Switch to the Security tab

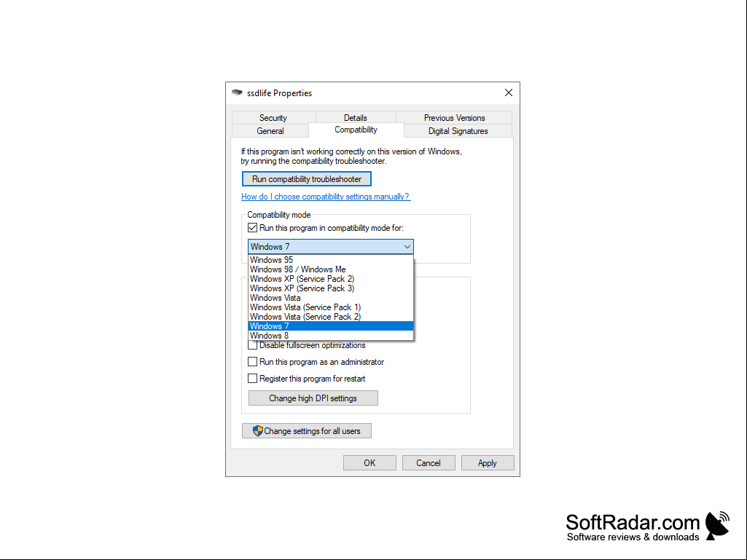[x=273, y=118]
